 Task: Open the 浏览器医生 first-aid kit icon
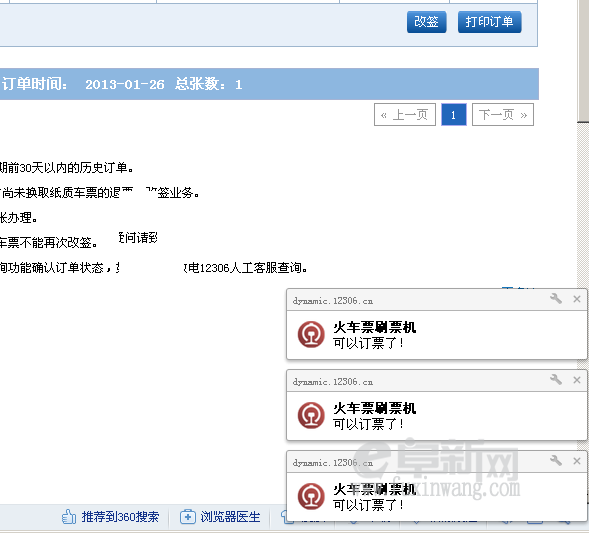pos(188,517)
